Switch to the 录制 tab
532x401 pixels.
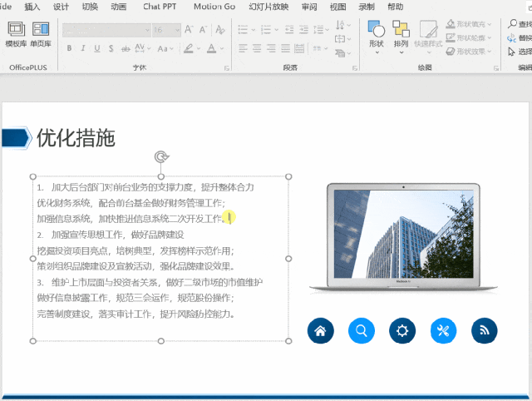click(367, 7)
